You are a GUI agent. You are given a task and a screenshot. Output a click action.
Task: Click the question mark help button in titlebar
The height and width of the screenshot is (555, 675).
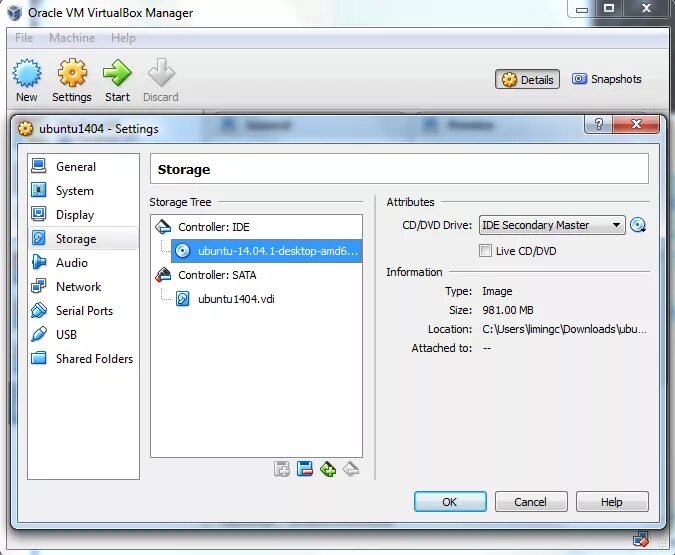[x=598, y=124]
